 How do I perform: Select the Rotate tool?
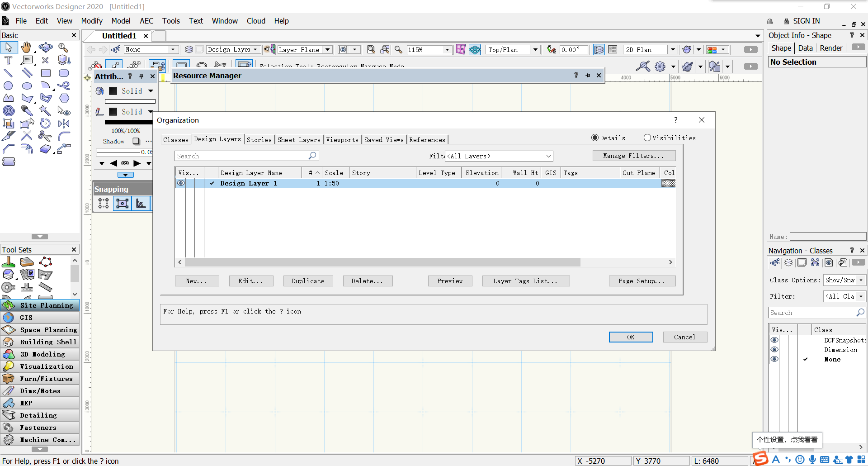(45, 123)
